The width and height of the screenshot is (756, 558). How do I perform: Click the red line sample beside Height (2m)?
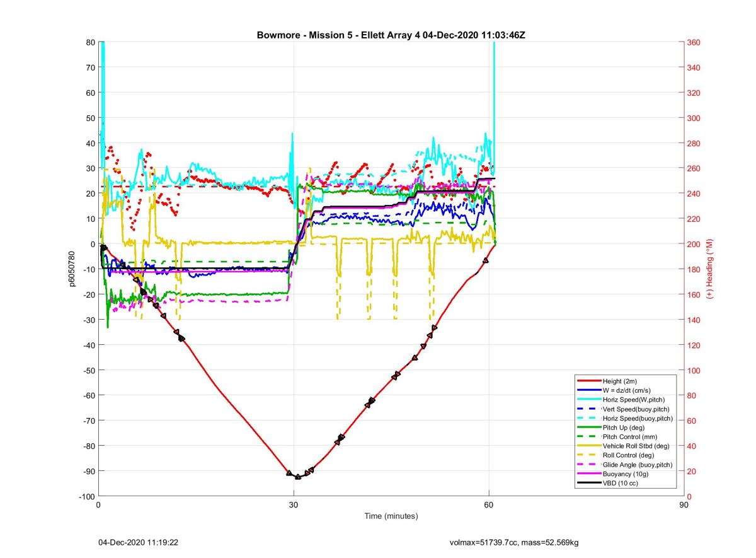pos(588,381)
